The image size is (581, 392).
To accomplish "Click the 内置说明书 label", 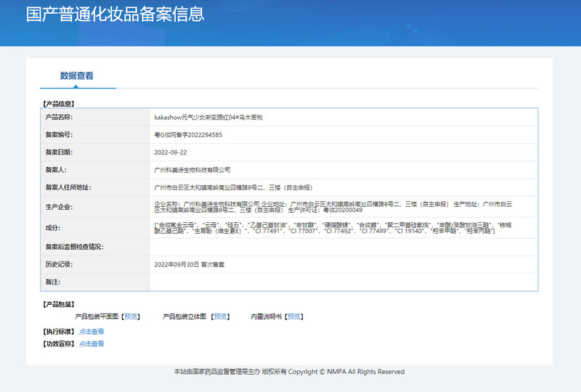I will coord(266,317).
